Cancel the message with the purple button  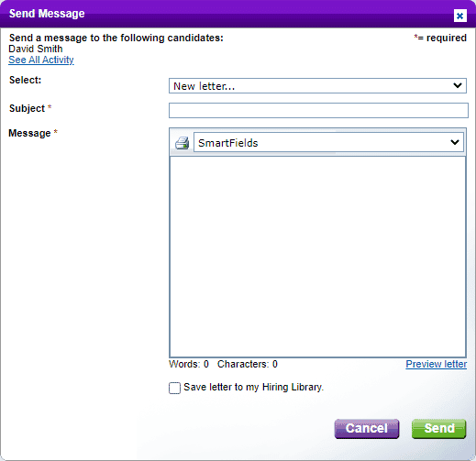(367, 429)
